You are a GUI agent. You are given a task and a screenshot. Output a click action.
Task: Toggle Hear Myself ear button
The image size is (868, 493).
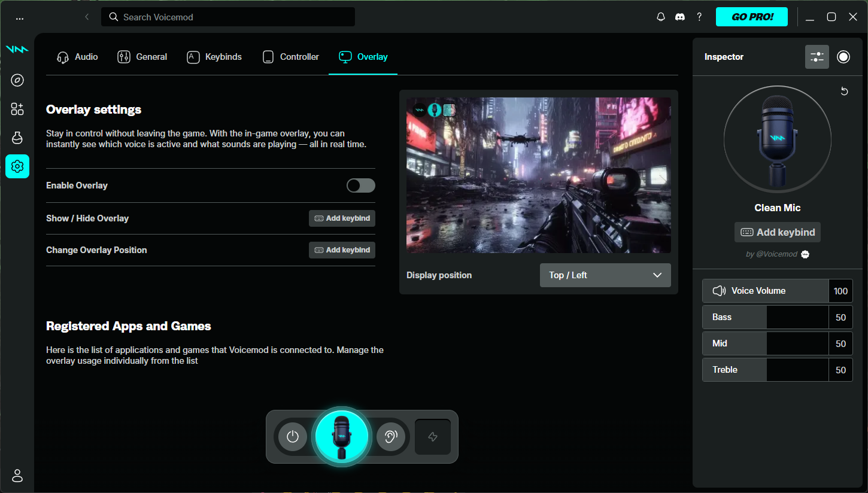[391, 437]
